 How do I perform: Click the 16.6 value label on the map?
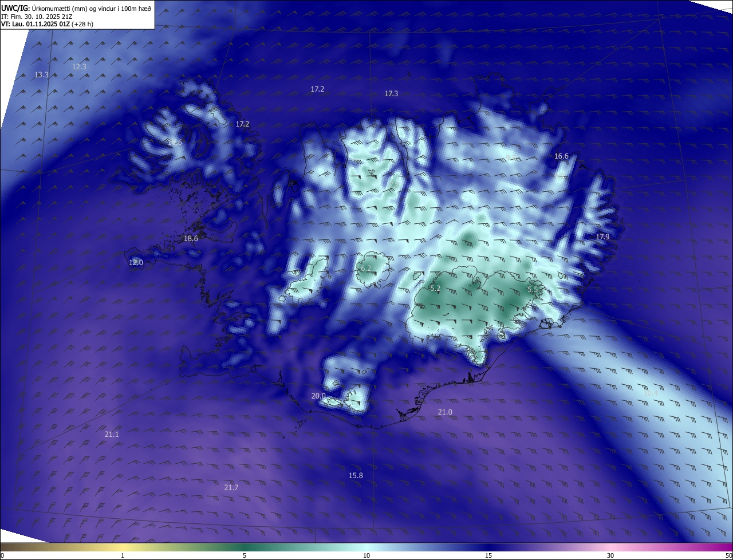tap(561, 156)
